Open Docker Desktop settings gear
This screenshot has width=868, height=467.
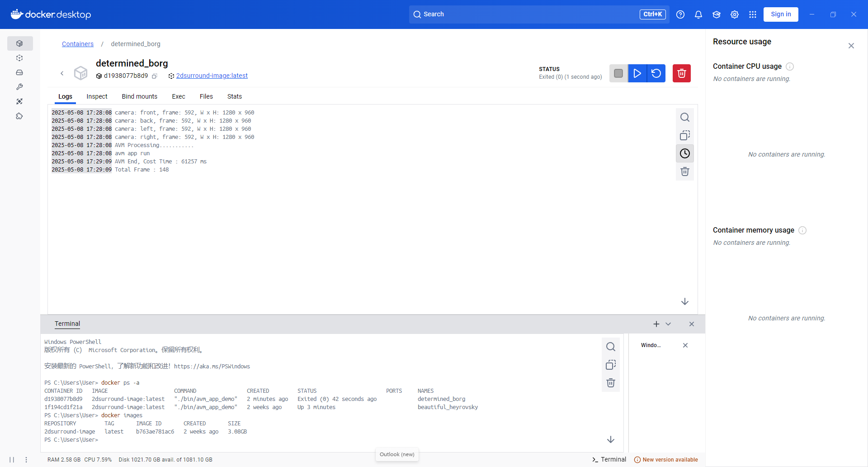(x=734, y=14)
